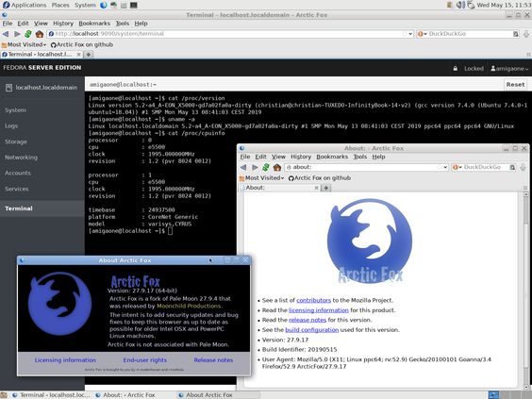Click Back arrow in Terminal browser window

click(x=6, y=34)
